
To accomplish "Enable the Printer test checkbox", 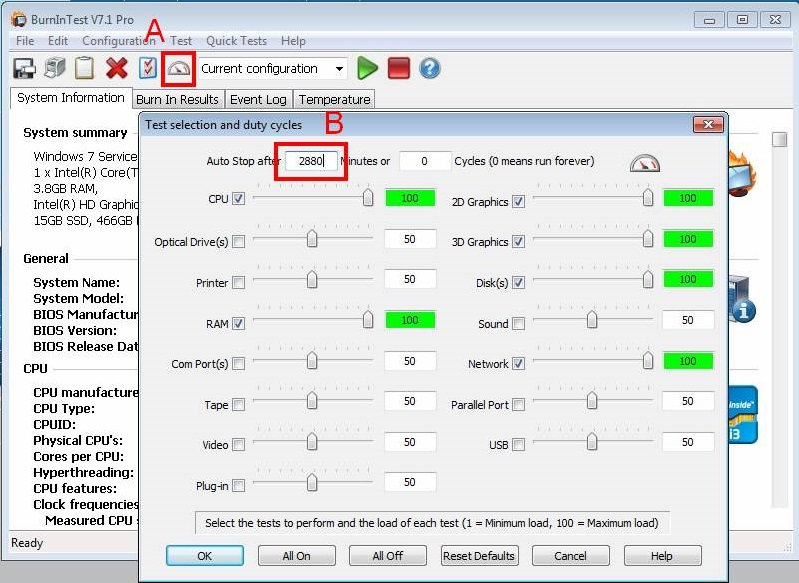I will click(238, 282).
